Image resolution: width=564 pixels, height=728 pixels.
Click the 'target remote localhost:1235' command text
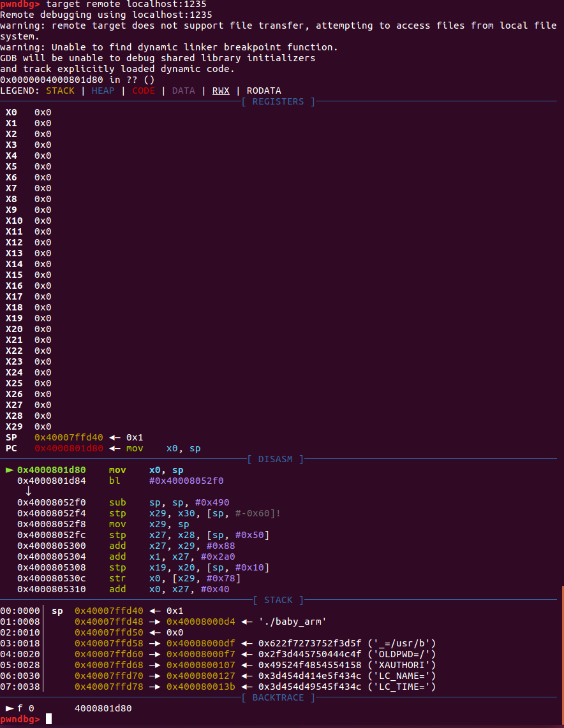pyautogui.click(x=126, y=4)
